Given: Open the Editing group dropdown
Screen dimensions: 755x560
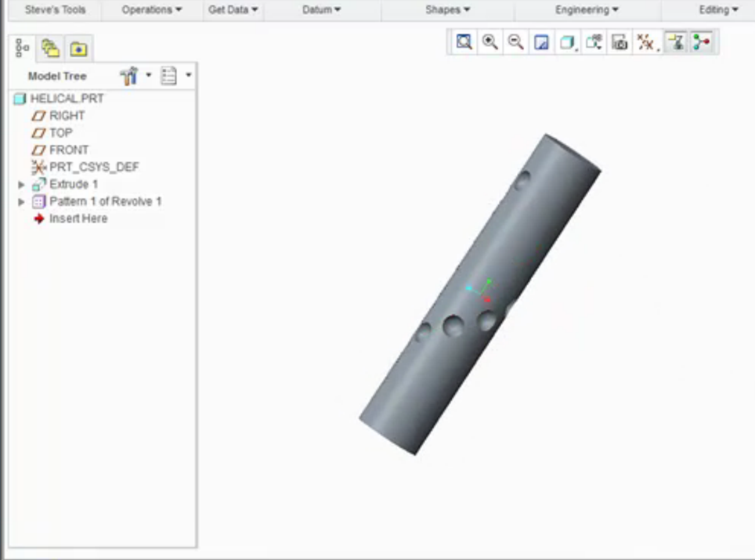Looking at the screenshot, I should [x=718, y=9].
